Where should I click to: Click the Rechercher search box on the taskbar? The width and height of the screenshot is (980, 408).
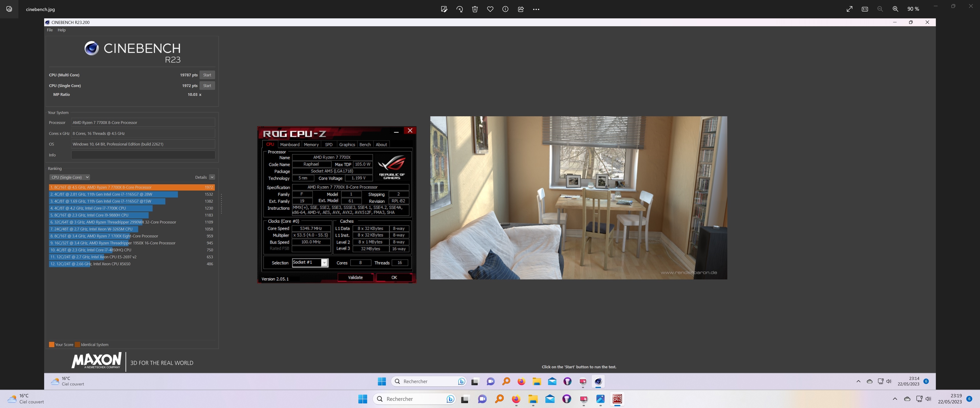tap(411, 399)
